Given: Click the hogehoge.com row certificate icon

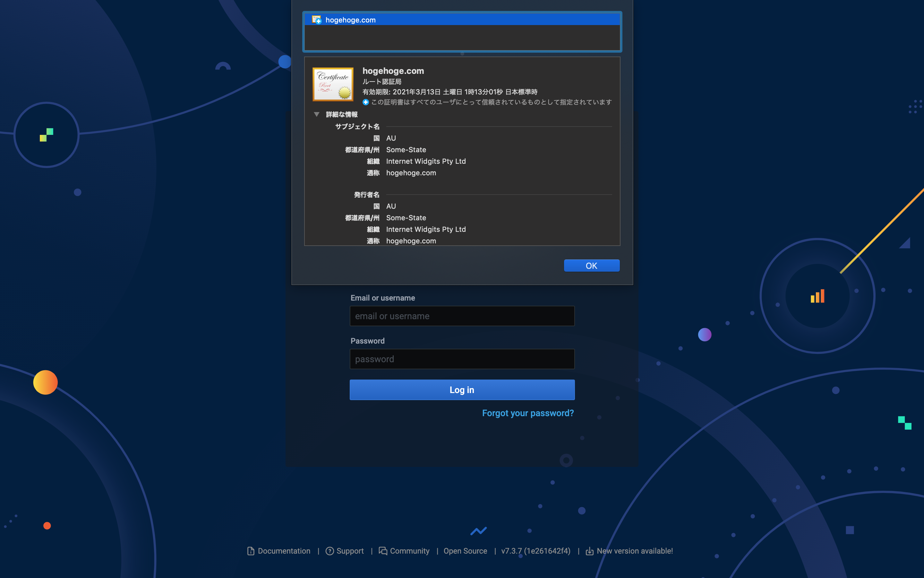Looking at the screenshot, I should pyautogui.click(x=317, y=20).
